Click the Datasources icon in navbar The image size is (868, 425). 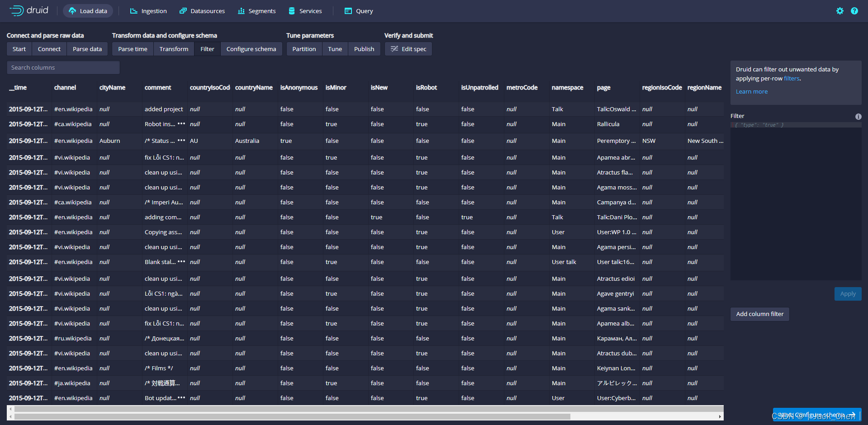click(x=183, y=11)
